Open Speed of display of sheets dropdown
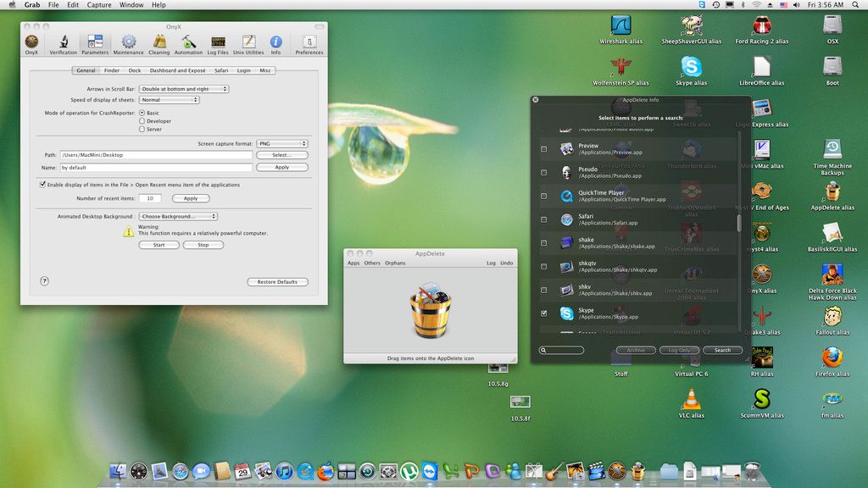The height and width of the screenshot is (488, 868). pyautogui.click(x=169, y=100)
